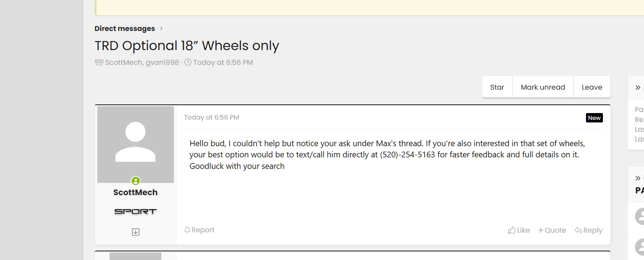Click the download arrow icon below ScottMech's avatar
This screenshot has height=260, width=644.
pos(136,232)
